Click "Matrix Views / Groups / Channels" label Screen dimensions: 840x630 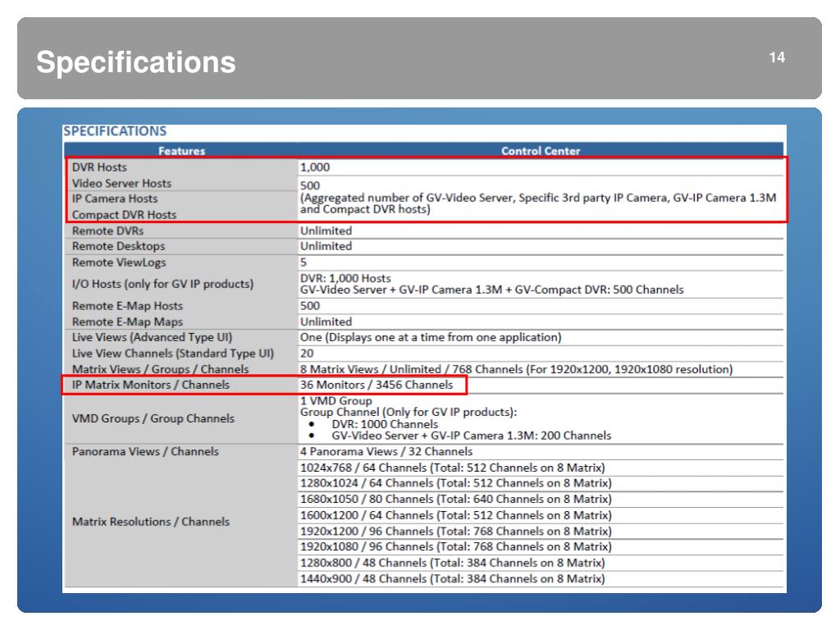coord(161,369)
